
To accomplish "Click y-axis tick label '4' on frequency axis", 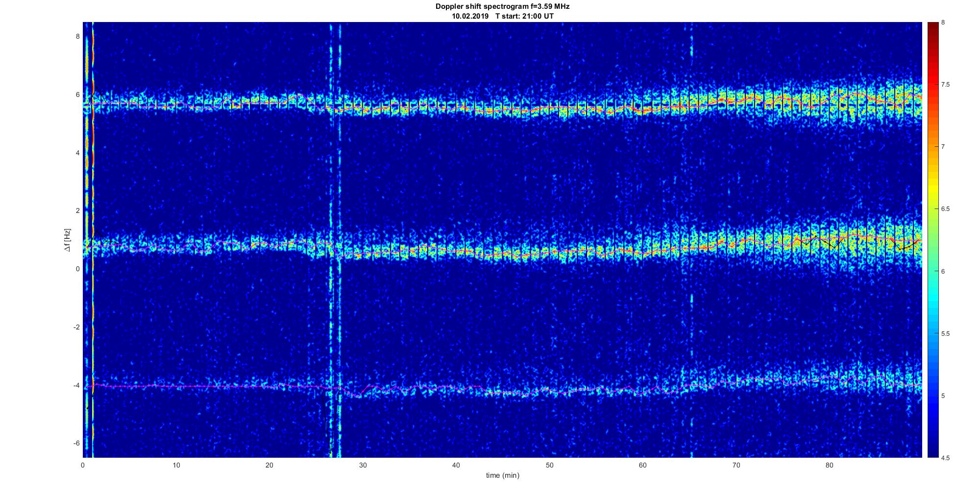I will point(77,153).
